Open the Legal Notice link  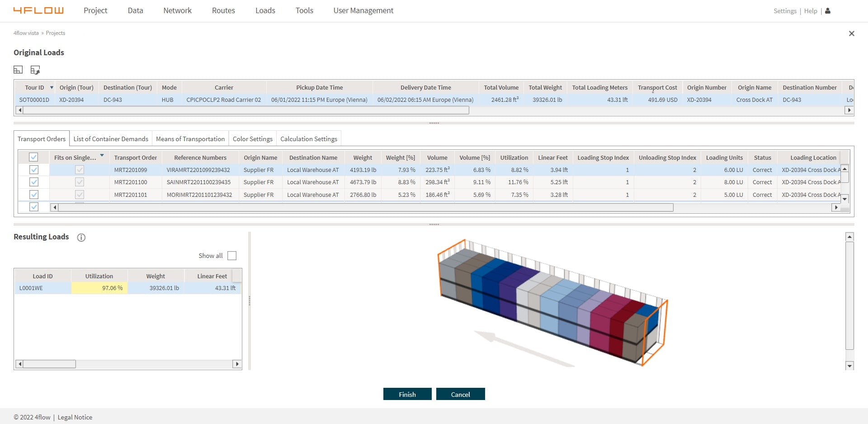[75, 417]
